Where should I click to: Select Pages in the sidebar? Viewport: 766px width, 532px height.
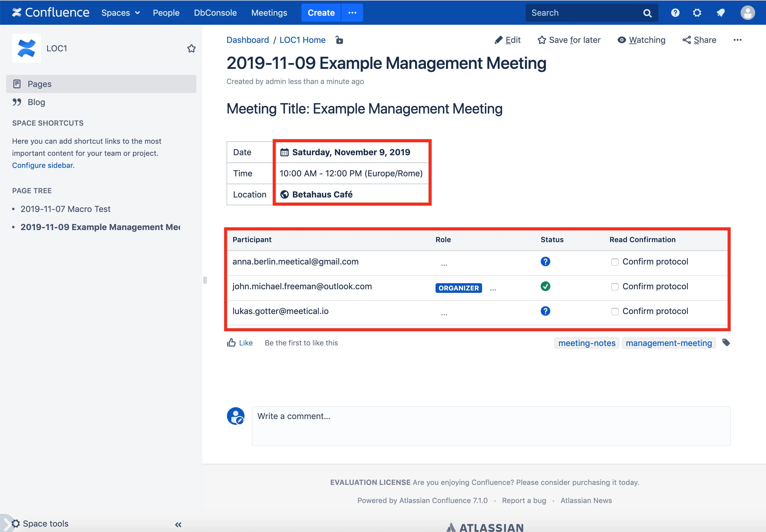pyautogui.click(x=101, y=84)
